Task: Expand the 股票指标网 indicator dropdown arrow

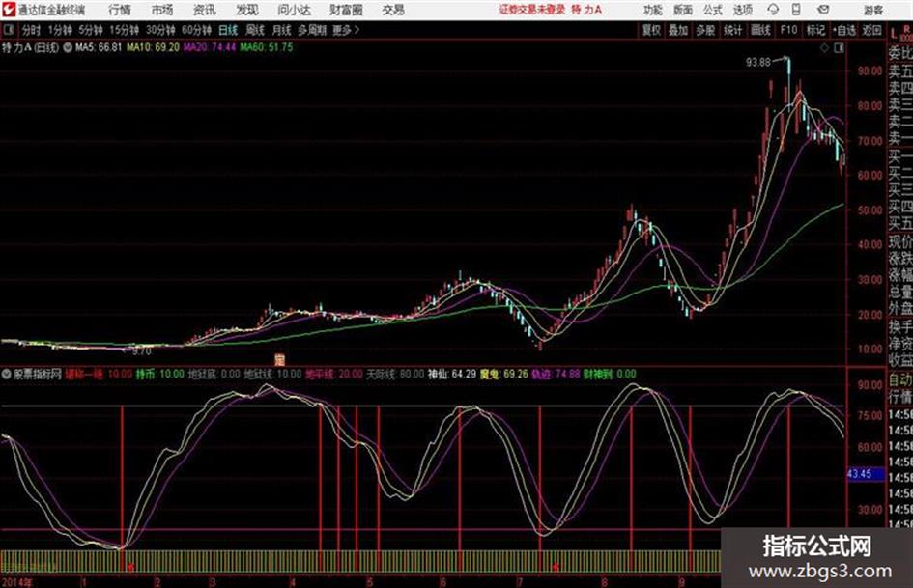Action: (7, 374)
